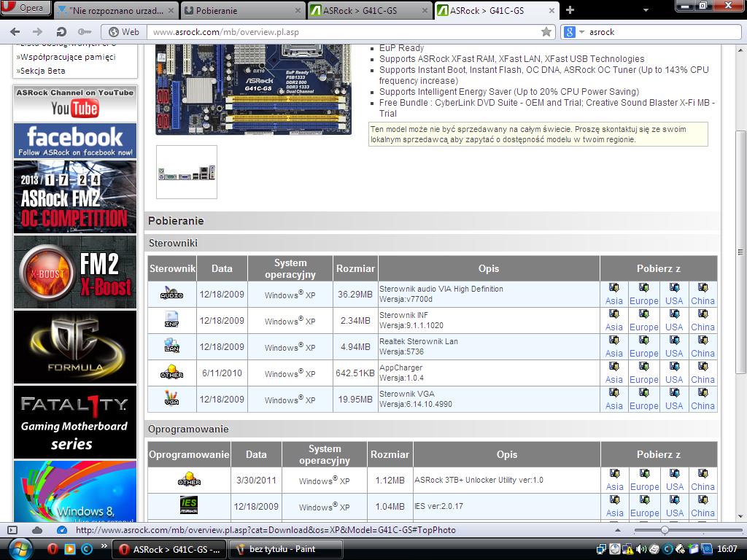Open the Windows Start orb
Image resolution: width=747 pixels, height=560 pixels.
click(19, 549)
